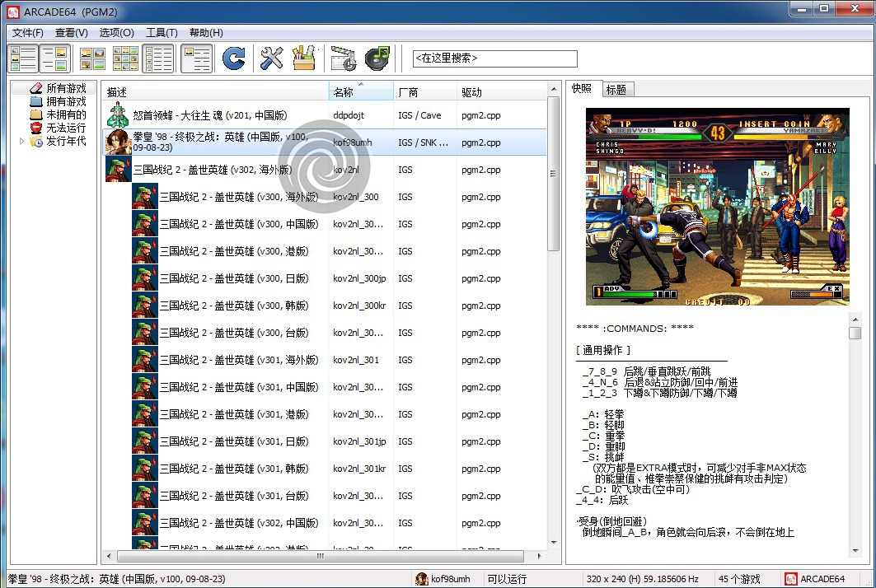Sort by 厂商 column header
The image size is (876, 588).
point(426,92)
